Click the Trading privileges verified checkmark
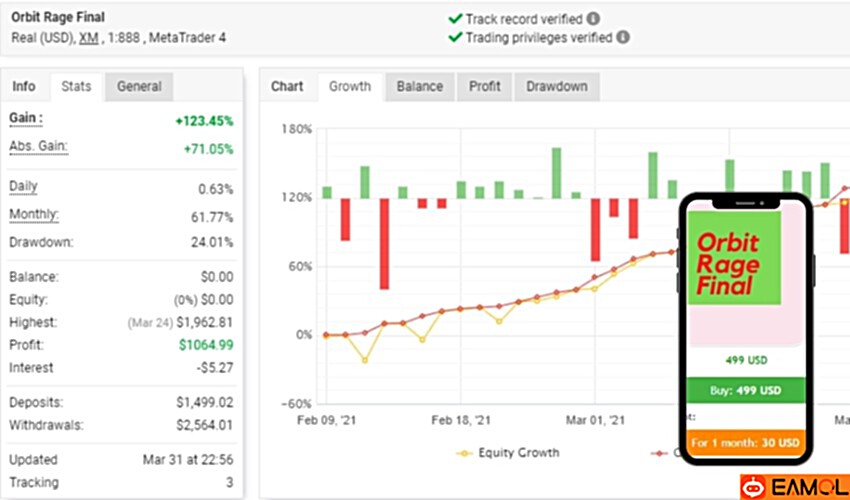The width and height of the screenshot is (850, 500). [x=455, y=37]
